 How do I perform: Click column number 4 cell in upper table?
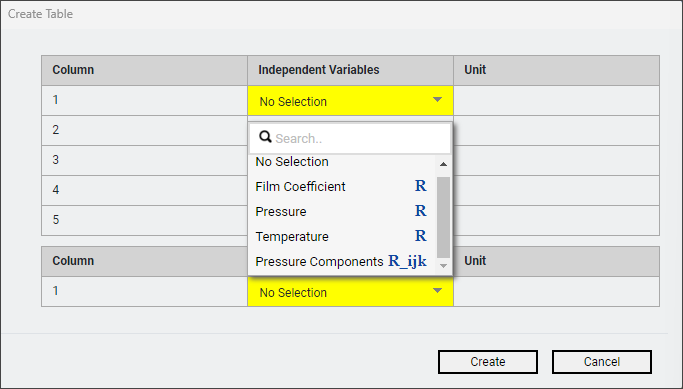[144, 190]
